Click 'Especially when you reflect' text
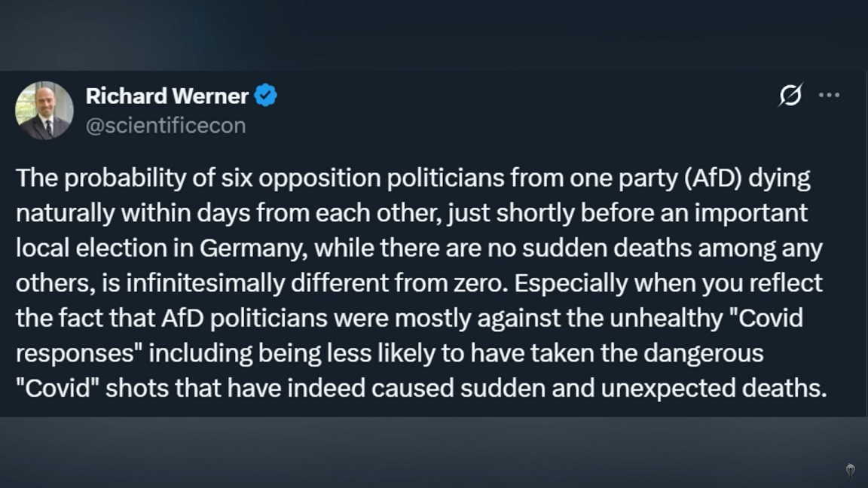 pos(668,282)
